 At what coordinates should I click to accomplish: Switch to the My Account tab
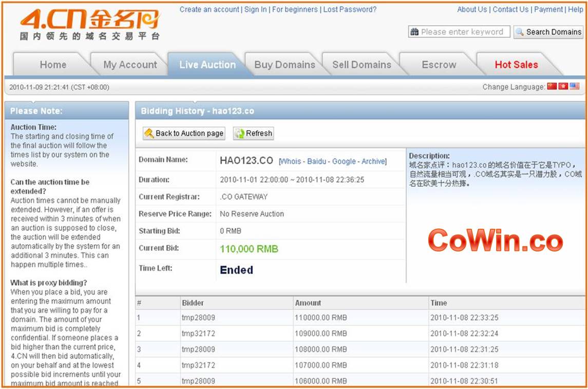point(130,65)
